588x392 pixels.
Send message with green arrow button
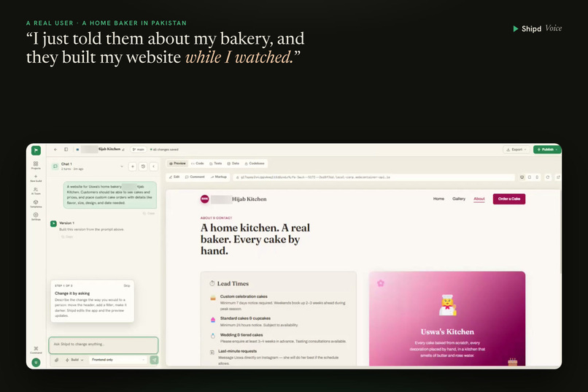(154, 360)
